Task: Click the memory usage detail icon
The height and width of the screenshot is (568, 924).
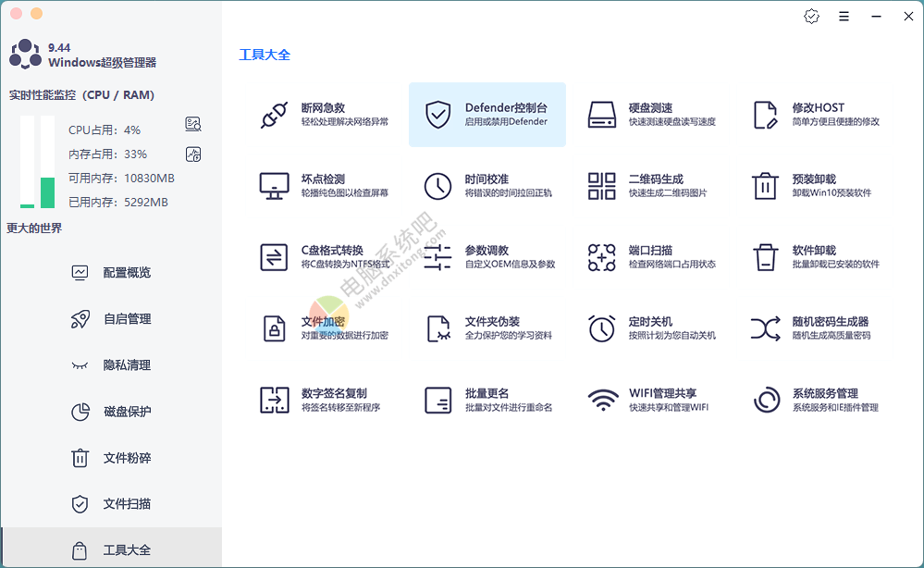Action: pyautogui.click(x=192, y=154)
